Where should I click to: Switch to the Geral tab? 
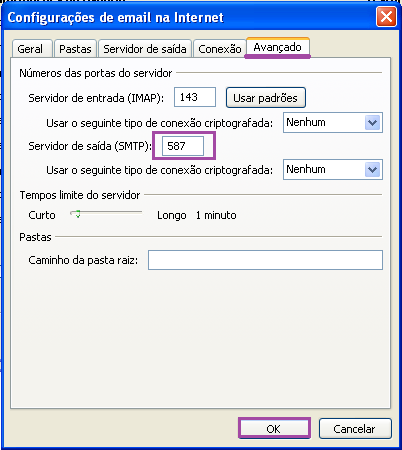point(32,49)
